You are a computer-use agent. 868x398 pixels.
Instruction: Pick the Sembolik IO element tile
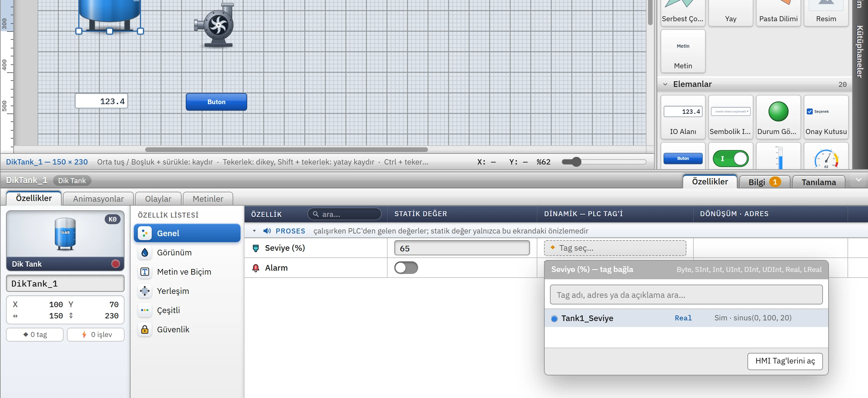(730, 117)
